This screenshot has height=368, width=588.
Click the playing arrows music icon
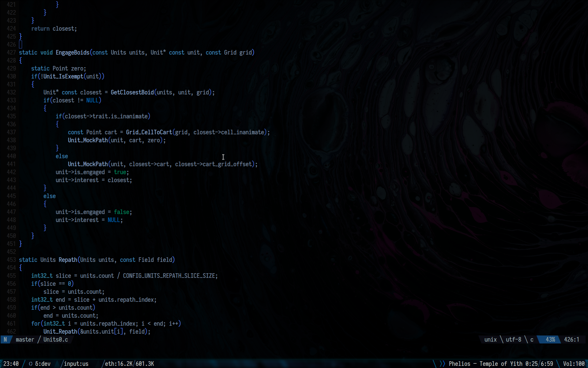[x=442, y=364]
